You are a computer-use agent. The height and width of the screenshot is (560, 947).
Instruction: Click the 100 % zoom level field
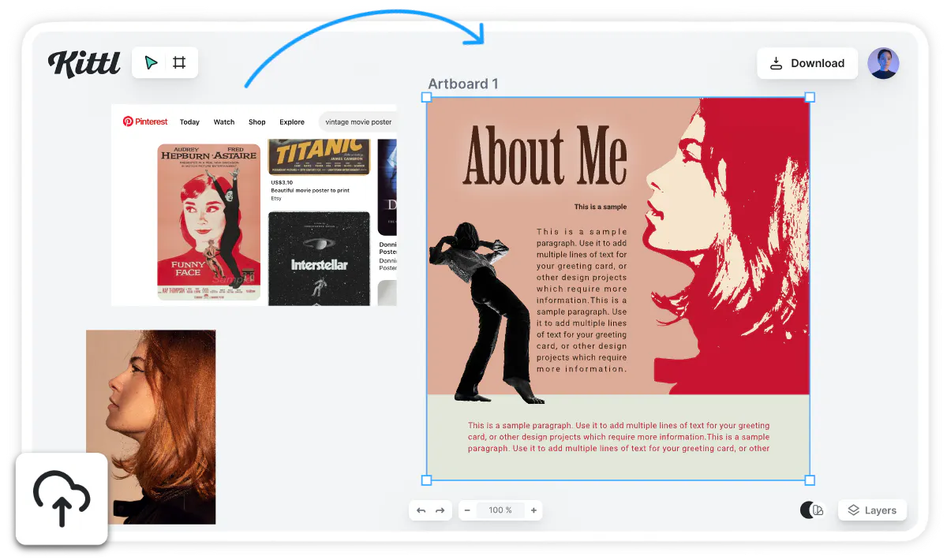[500, 510]
